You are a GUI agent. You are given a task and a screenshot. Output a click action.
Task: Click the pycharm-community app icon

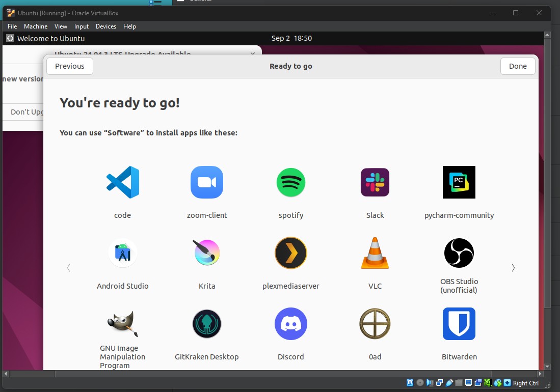[459, 182]
